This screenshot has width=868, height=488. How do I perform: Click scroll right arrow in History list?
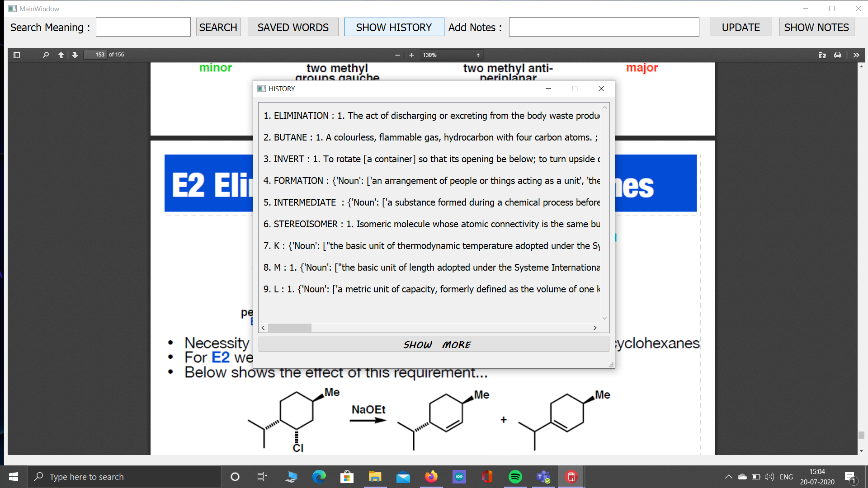[595, 328]
